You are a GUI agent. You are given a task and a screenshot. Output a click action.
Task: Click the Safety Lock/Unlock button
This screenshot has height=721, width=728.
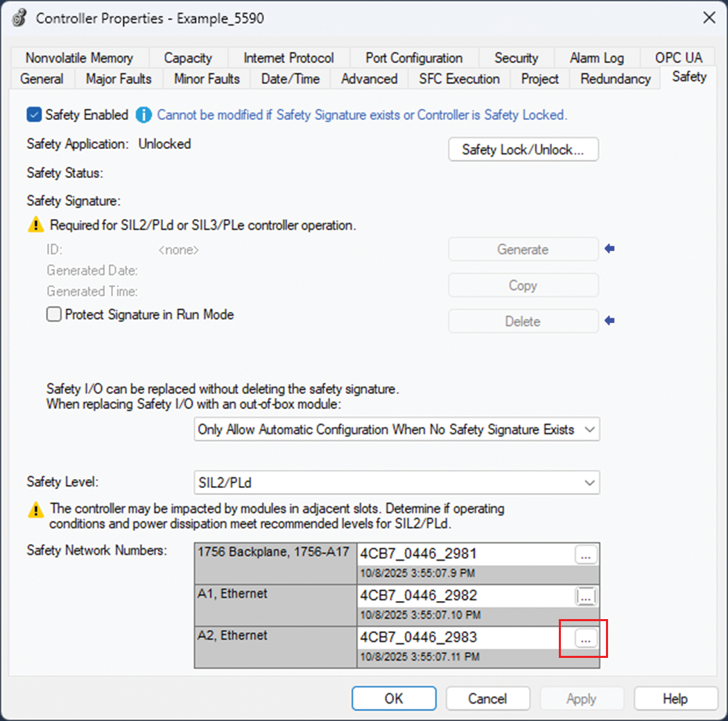point(523,150)
